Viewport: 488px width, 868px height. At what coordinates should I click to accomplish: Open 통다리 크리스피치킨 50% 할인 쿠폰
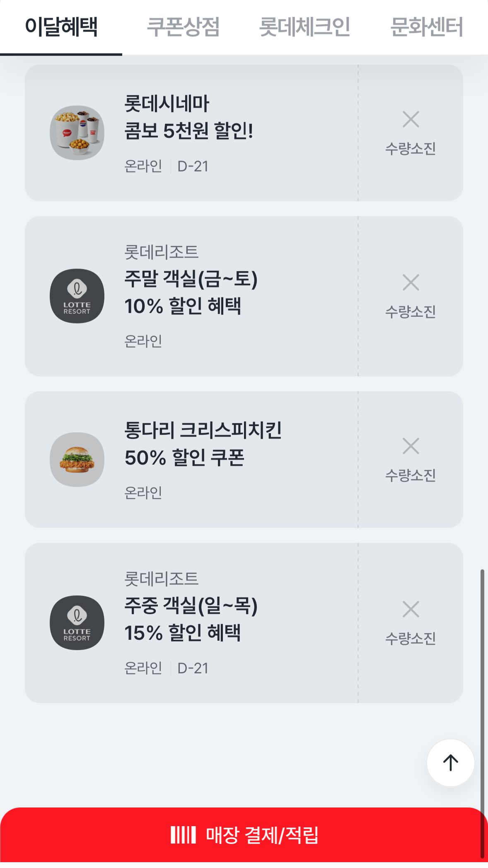pyautogui.click(x=203, y=444)
